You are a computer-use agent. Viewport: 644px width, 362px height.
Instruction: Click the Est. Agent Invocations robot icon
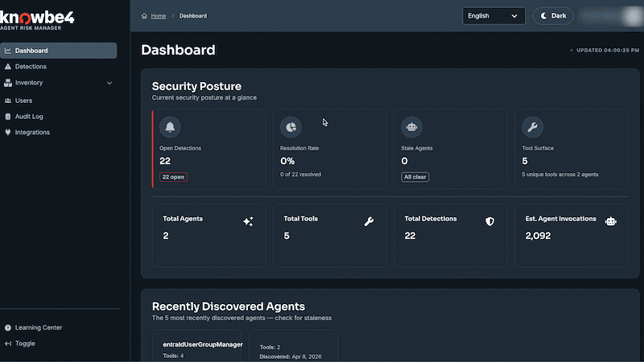[611, 222]
